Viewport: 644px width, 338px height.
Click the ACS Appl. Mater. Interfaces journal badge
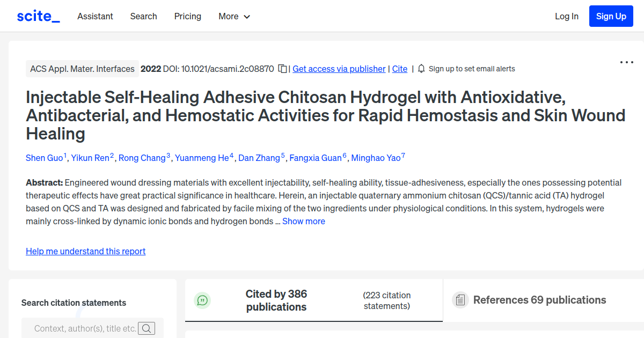82,69
